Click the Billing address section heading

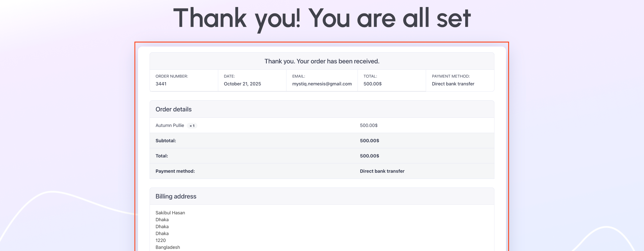click(176, 197)
